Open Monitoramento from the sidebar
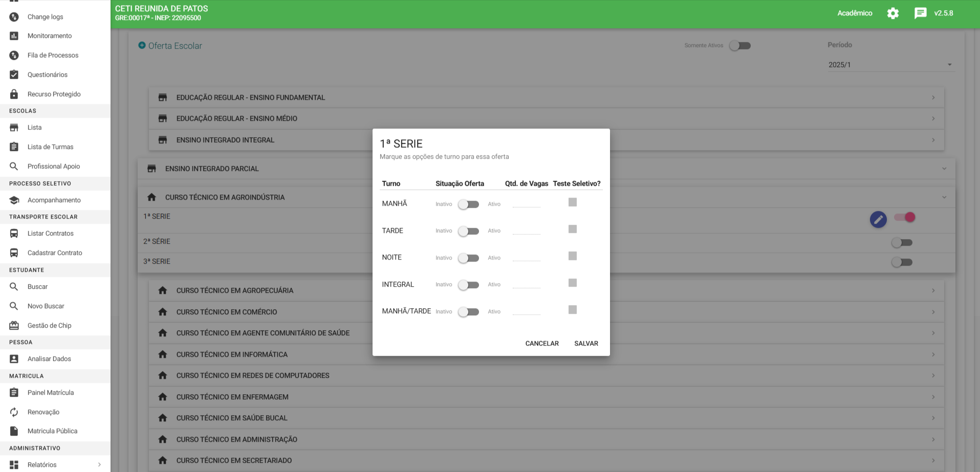The width and height of the screenshot is (980, 472). tap(49, 36)
